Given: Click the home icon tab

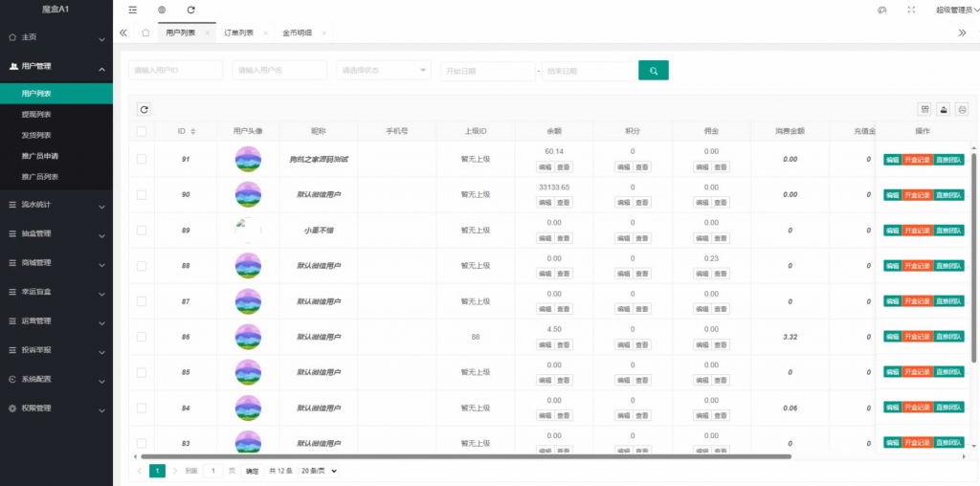Looking at the screenshot, I should click(145, 33).
